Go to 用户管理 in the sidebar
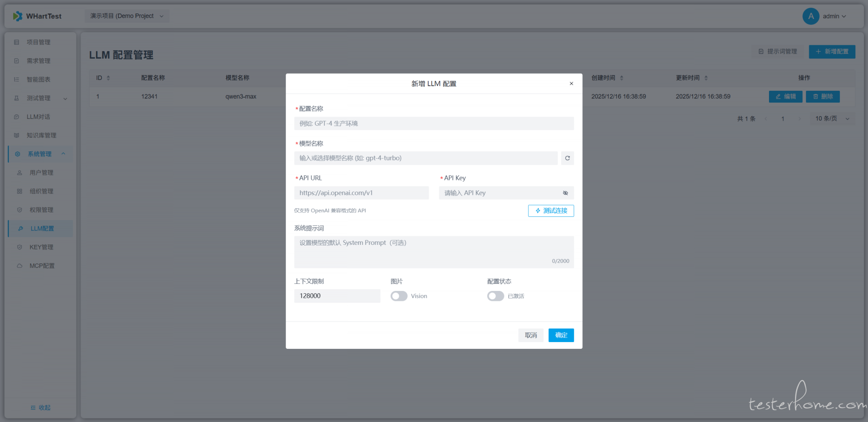868x422 pixels. [x=41, y=173]
